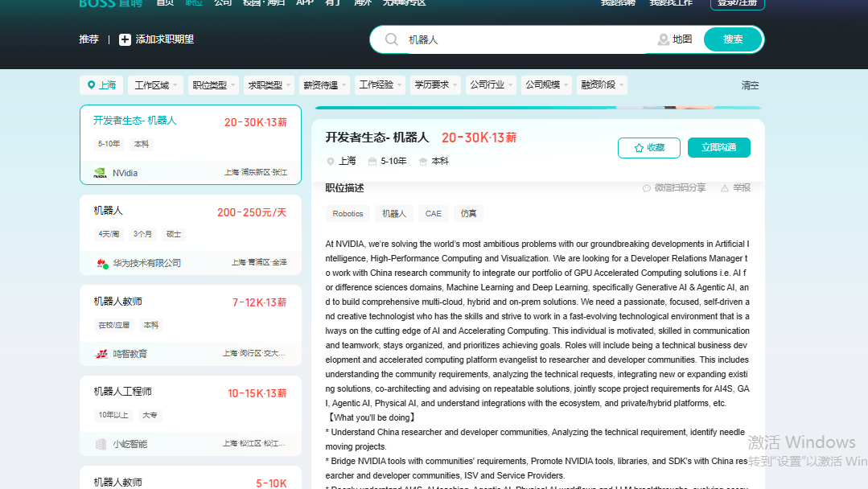Click 华为技术有限公司 company name
868x489 pixels.
147,263
